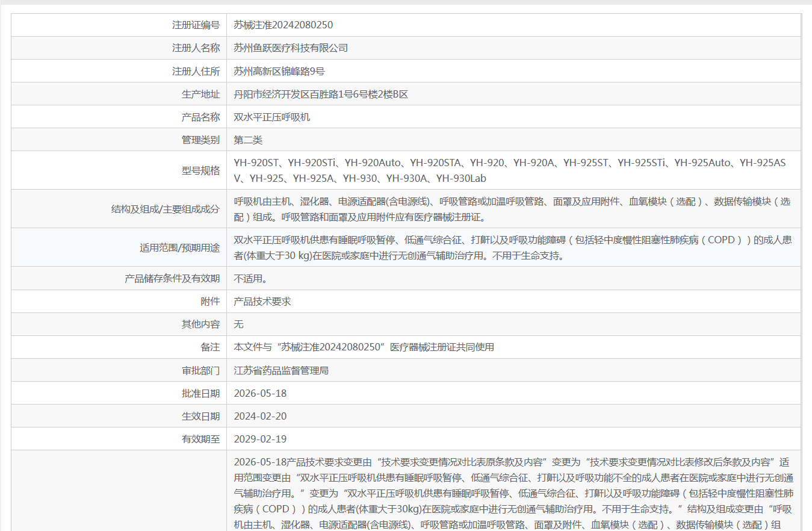Click the 附件 row label
This screenshot has height=531, width=812.
coord(211,301)
